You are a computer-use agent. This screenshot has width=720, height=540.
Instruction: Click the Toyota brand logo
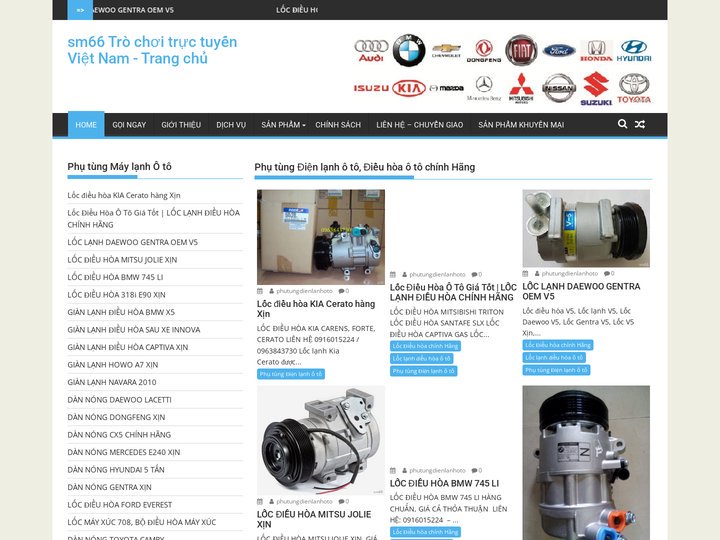tap(634, 88)
